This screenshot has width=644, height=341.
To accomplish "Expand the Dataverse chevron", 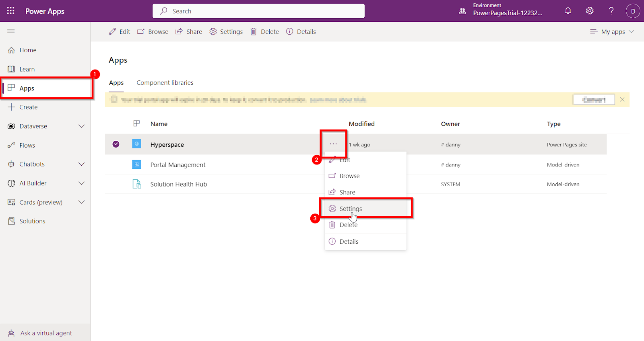I will (81, 126).
